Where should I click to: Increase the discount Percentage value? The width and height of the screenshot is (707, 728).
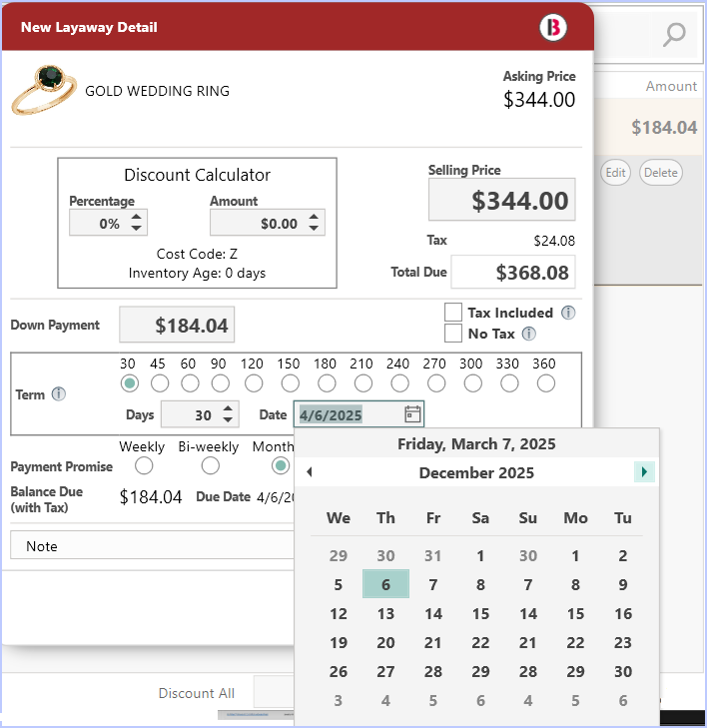click(136, 217)
